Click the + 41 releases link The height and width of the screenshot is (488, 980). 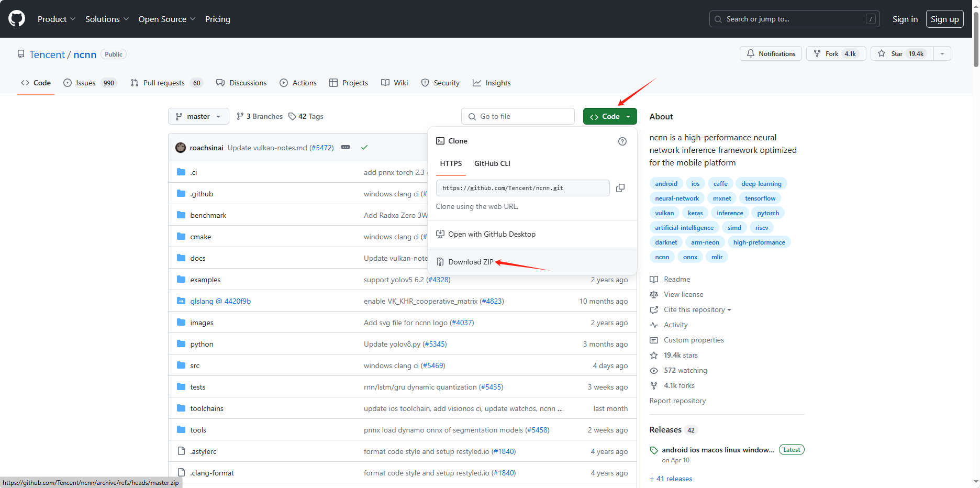pos(671,479)
